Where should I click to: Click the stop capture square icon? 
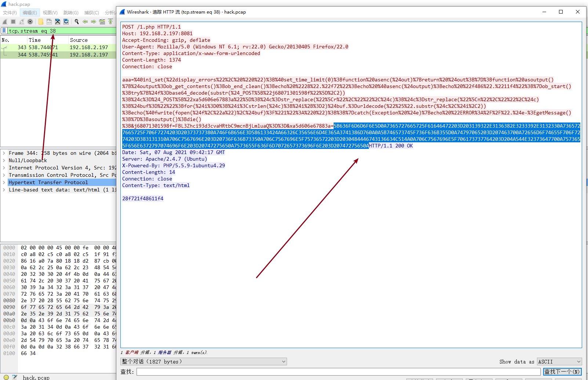coord(13,22)
